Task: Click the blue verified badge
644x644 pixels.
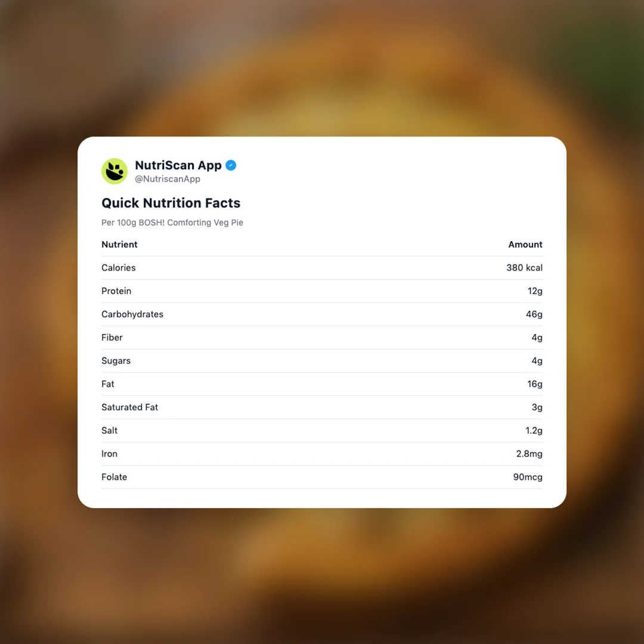Action: (231, 165)
